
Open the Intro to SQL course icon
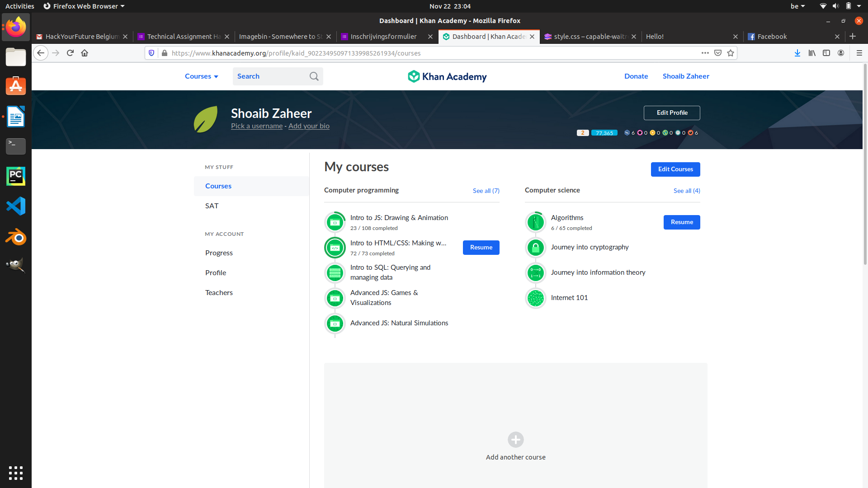point(335,273)
